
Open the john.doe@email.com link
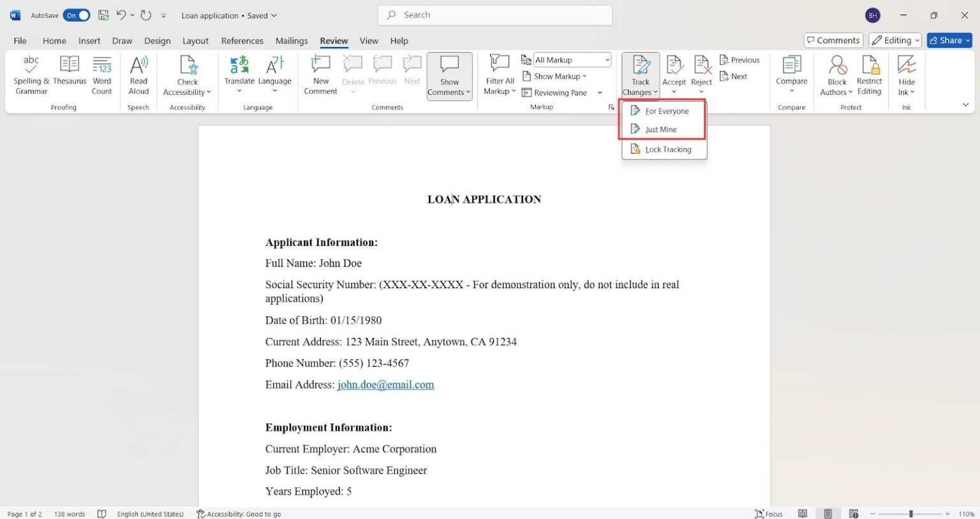[385, 384]
